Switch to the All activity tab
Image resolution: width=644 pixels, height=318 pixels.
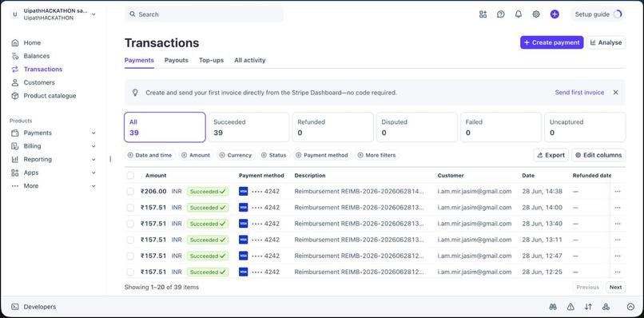250,61
